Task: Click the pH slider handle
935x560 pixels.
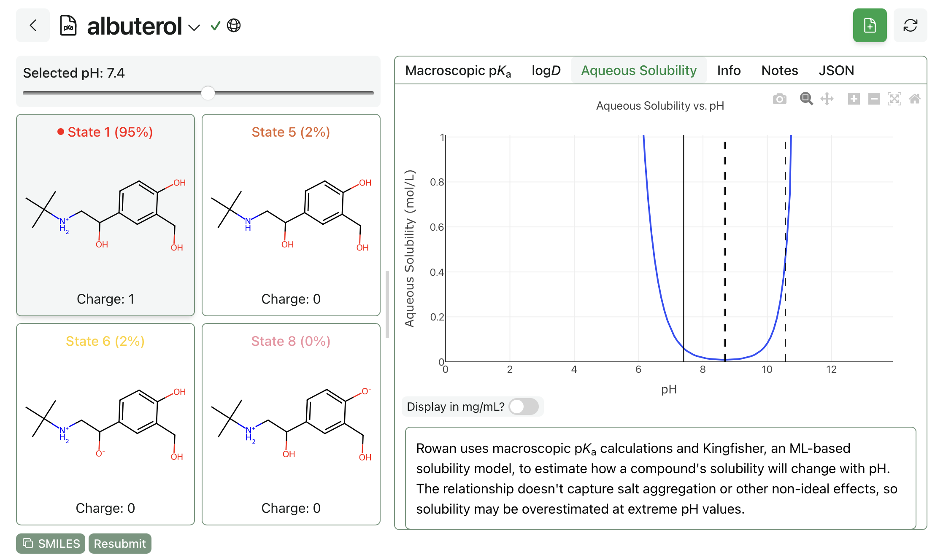Action: point(208,93)
